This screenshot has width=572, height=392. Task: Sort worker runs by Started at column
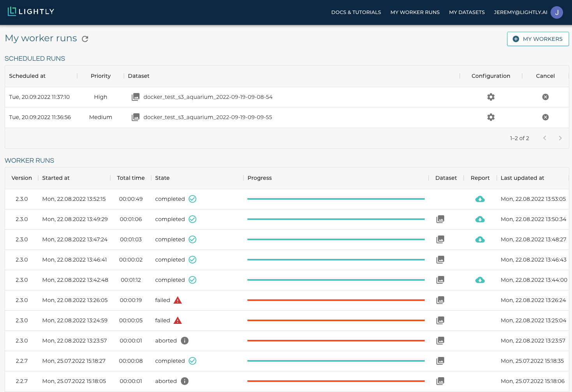[x=56, y=178]
